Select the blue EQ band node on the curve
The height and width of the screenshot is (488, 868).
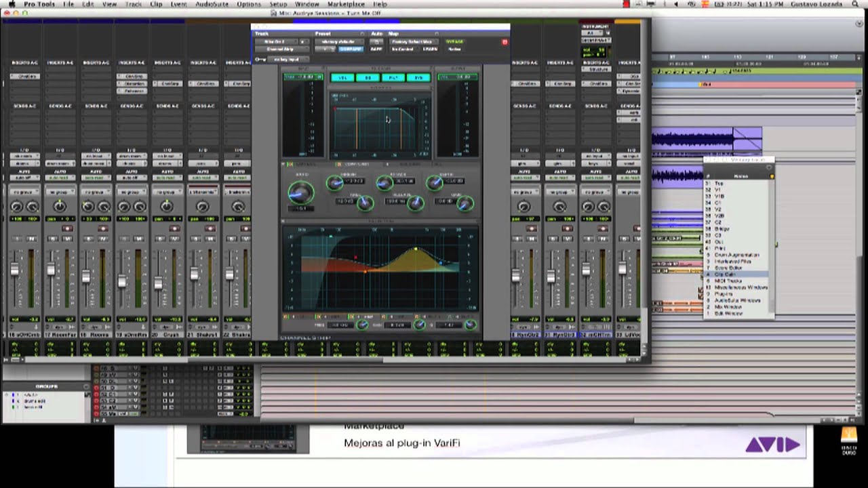(x=441, y=262)
